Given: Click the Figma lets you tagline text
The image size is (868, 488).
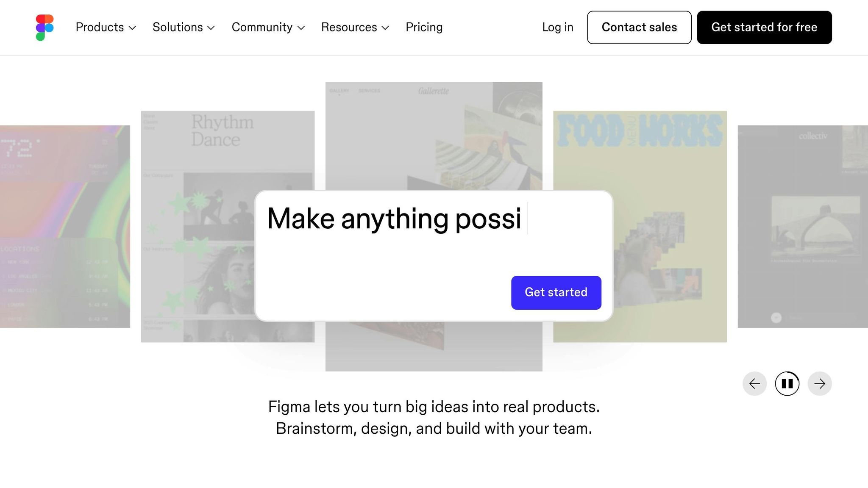Looking at the screenshot, I should (434, 418).
